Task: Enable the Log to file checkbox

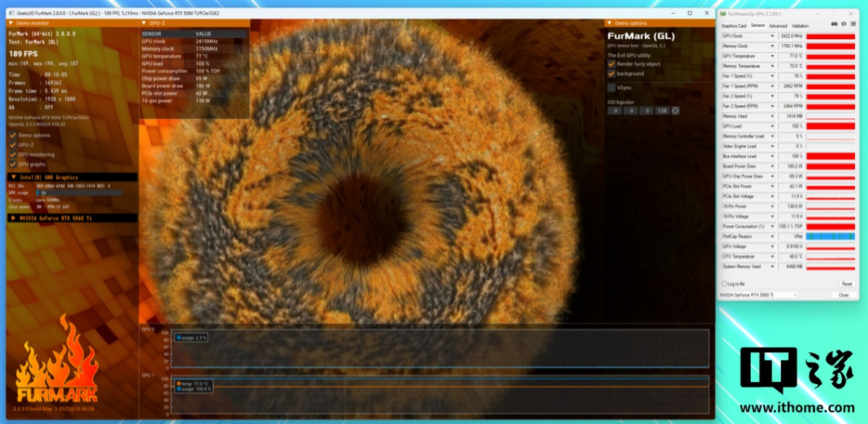Action: 725,283
